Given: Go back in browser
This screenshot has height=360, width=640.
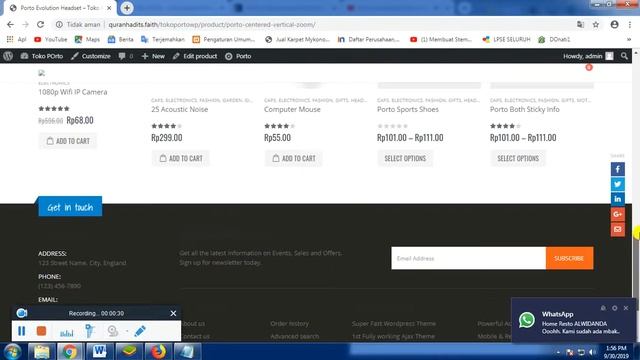Looking at the screenshot, I should tap(10, 24).
